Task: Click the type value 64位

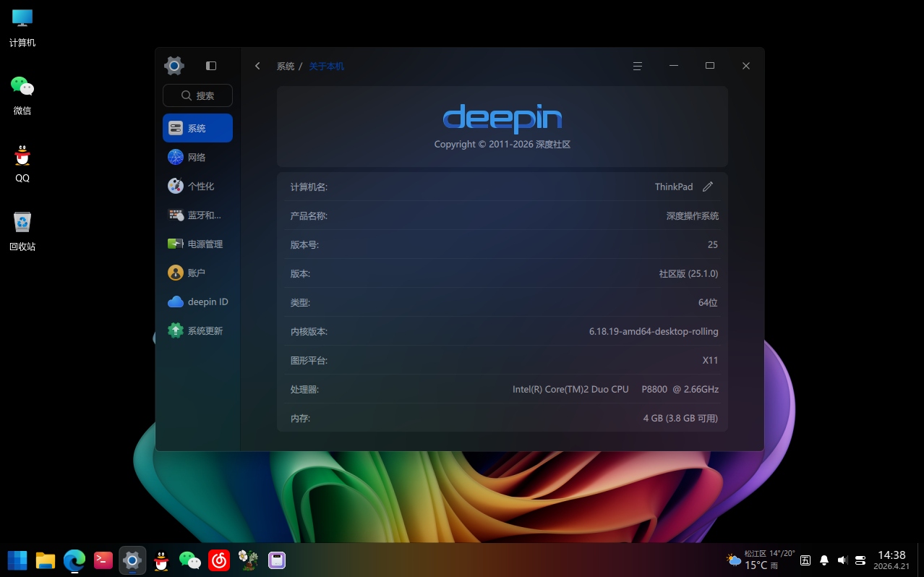Action: (708, 302)
